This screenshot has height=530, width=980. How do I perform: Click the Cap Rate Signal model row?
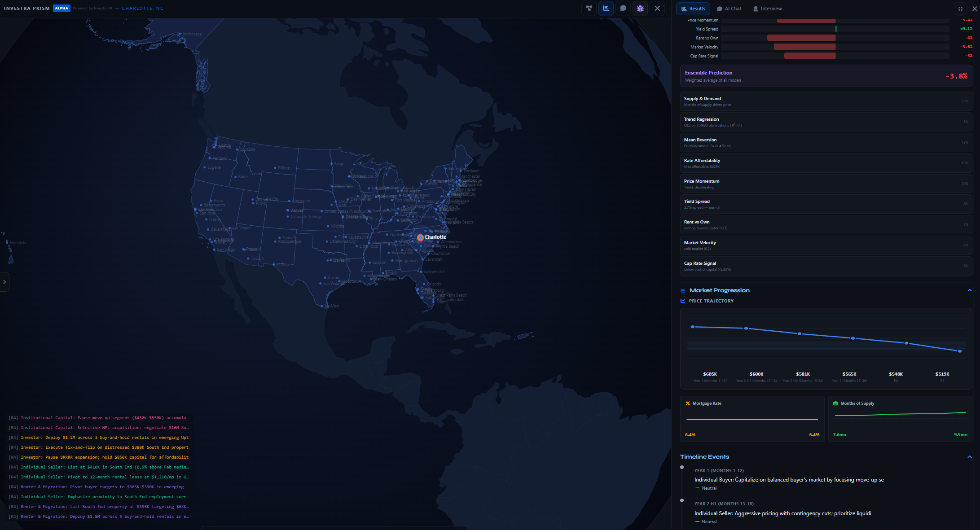click(826, 266)
